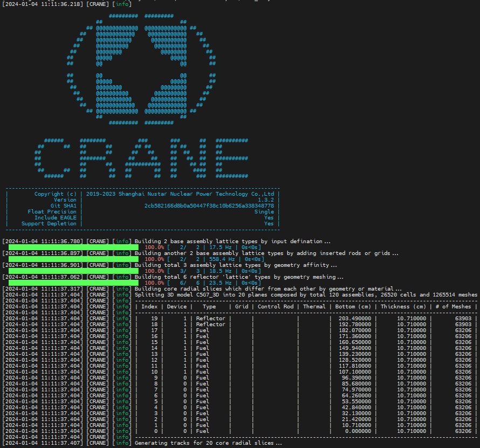The image size is (480, 448).
Task: Click 'Reflector' type in index 18 row
Action: pos(211,325)
